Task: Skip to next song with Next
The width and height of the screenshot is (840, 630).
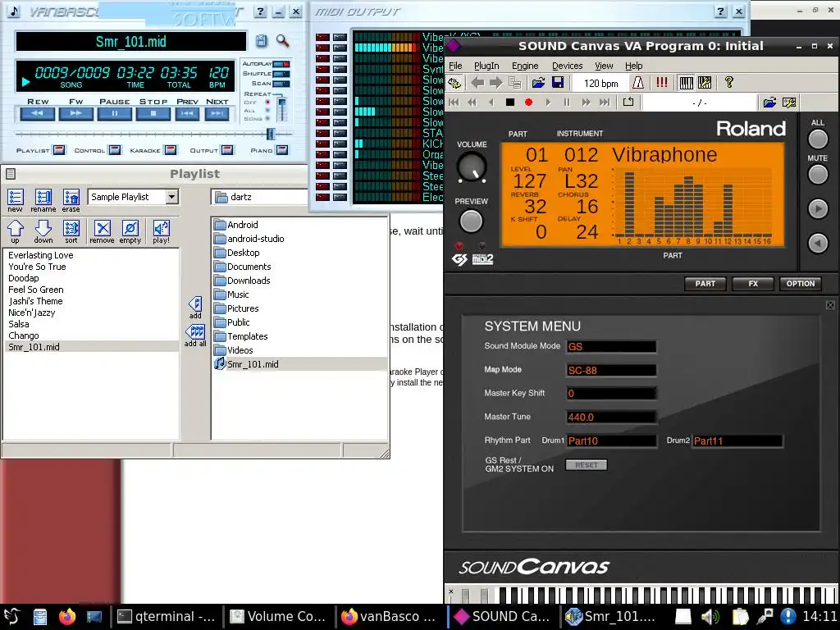Action: click(x=217, y=113)
